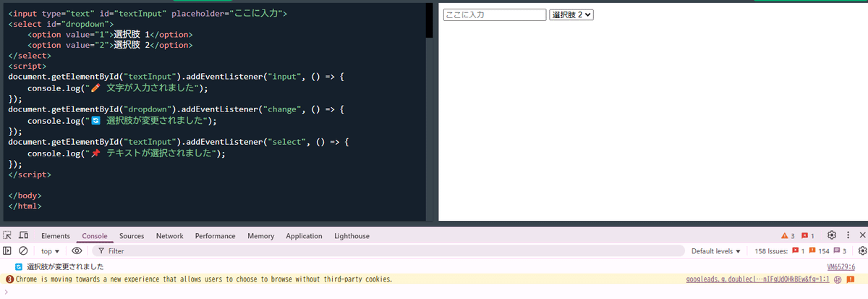The image size is (868, 299).
Task: Activate the inspect element picker icon
Action: click(7, 236)
